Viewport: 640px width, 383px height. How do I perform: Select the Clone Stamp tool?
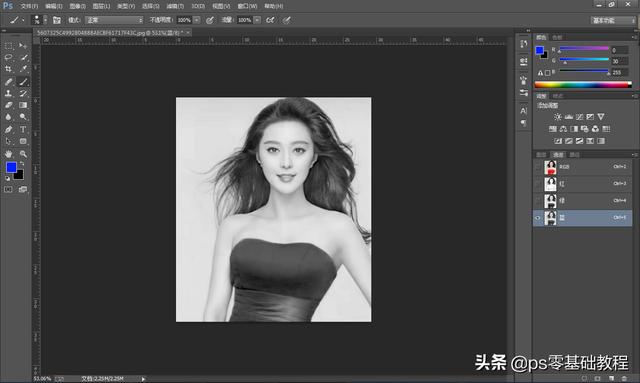click(x=8, y=94)
